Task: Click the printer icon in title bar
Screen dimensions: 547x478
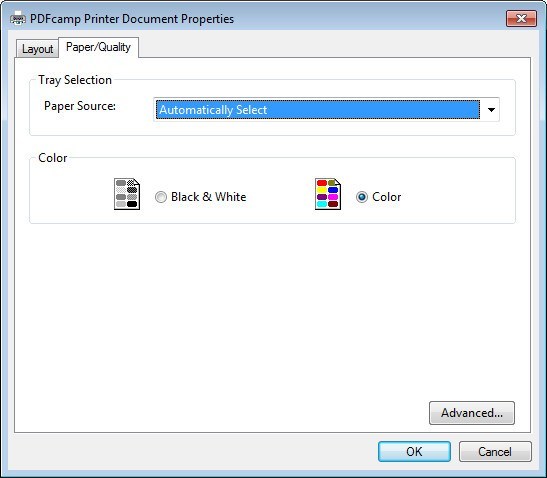Action: pyautogui.click(x=17, y=18)
